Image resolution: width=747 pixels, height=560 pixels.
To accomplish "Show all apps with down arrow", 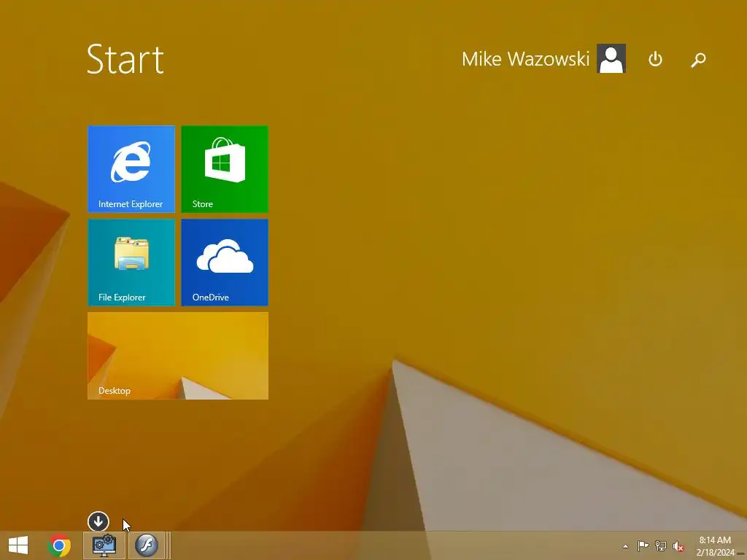I will pyautogui.click(x=98, y=521).
